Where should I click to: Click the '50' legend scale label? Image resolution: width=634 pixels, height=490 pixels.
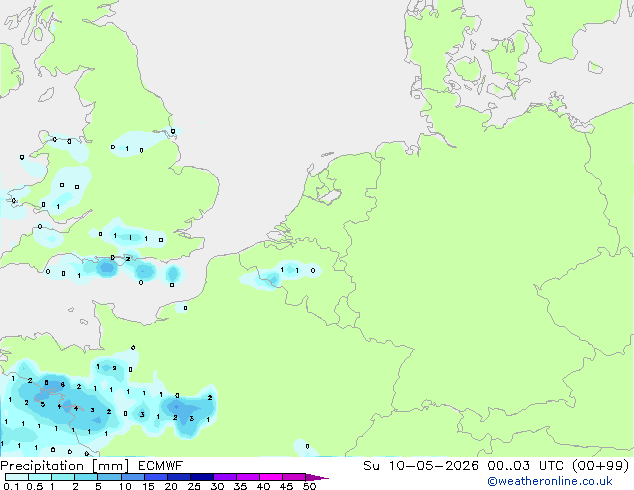point(309,486)
